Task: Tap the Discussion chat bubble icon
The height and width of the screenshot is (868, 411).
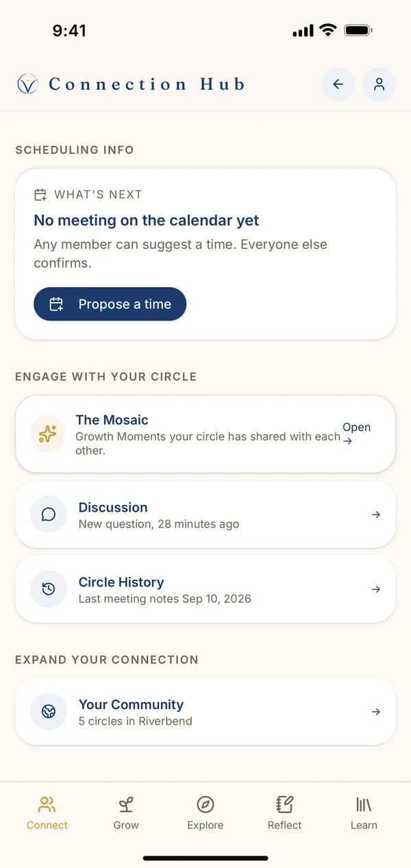Action: click(x=49, y=514)
